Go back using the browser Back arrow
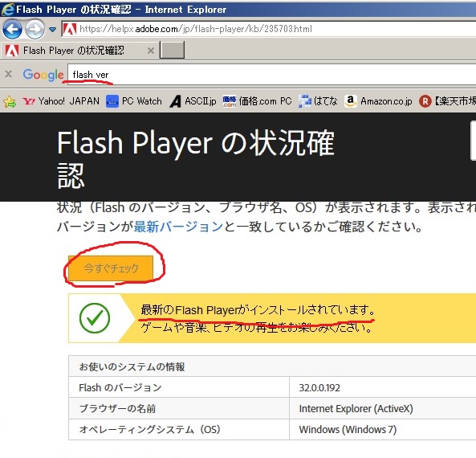 click(x=12, y=29)
